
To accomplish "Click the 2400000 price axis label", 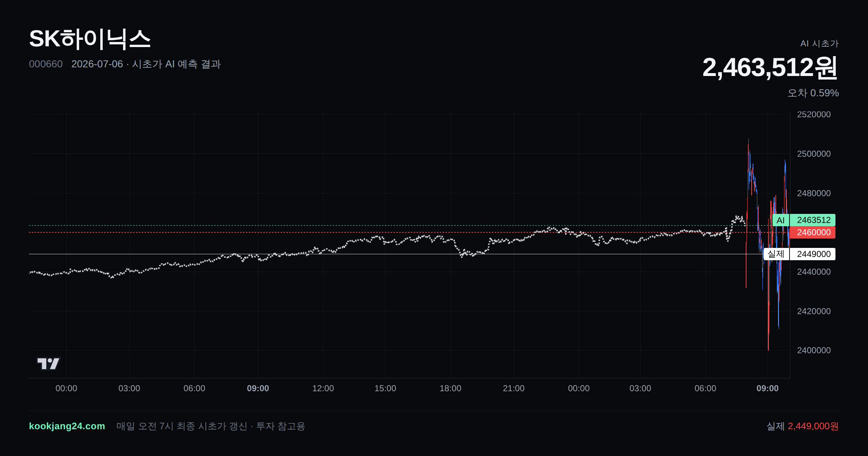I will pos(814,350).
